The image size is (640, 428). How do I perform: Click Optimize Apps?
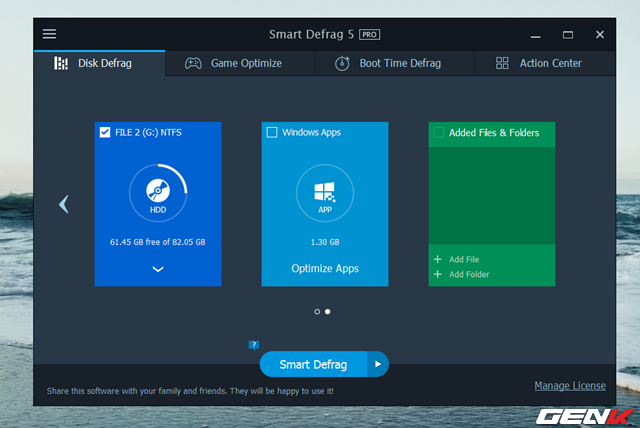tap(325, 268)
